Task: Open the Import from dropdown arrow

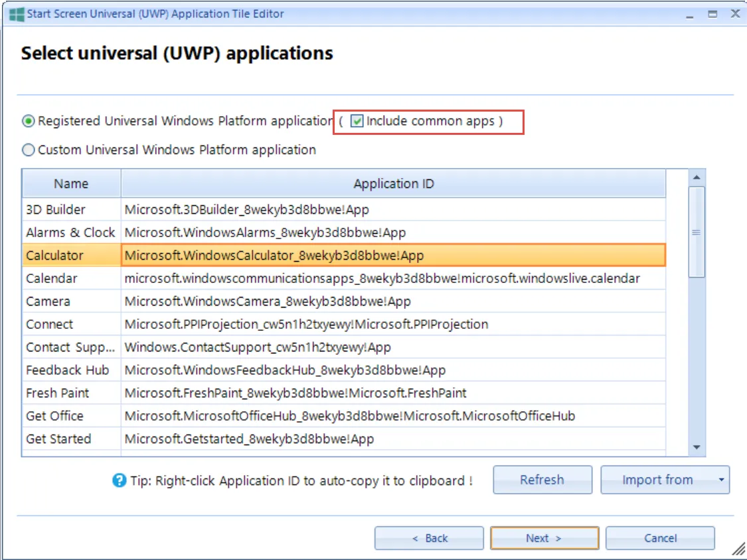Action: pos(721,480)
